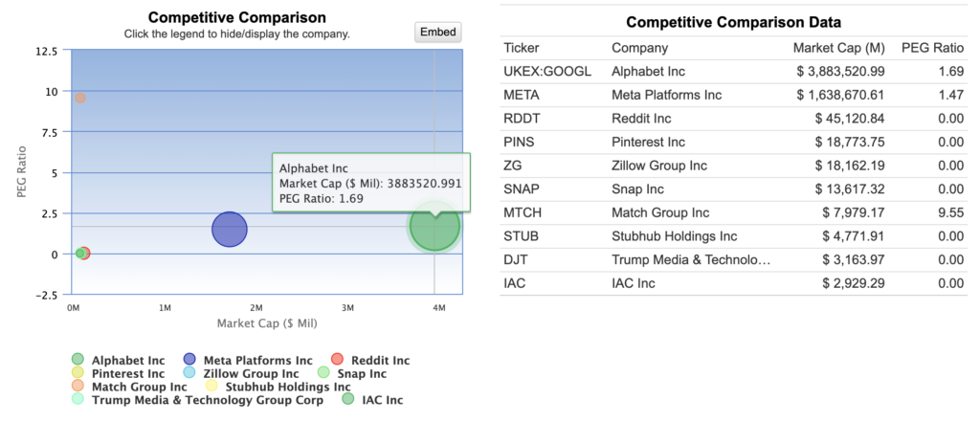980x422 pixels.
Task: Click the Company column header
Action: click(639, 48)
